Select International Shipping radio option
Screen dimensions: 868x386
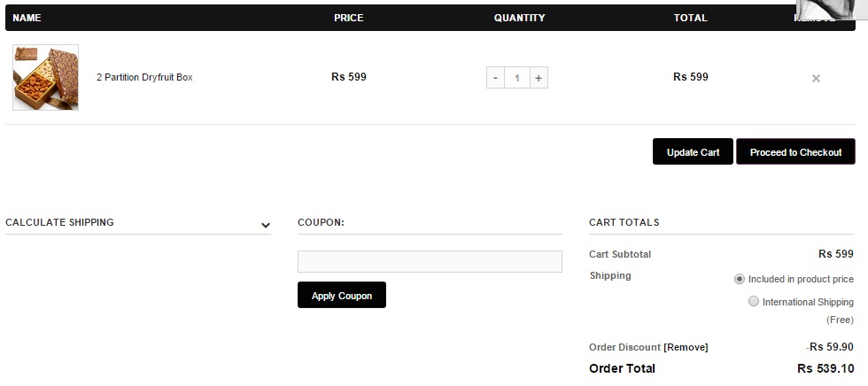point(754,302)
